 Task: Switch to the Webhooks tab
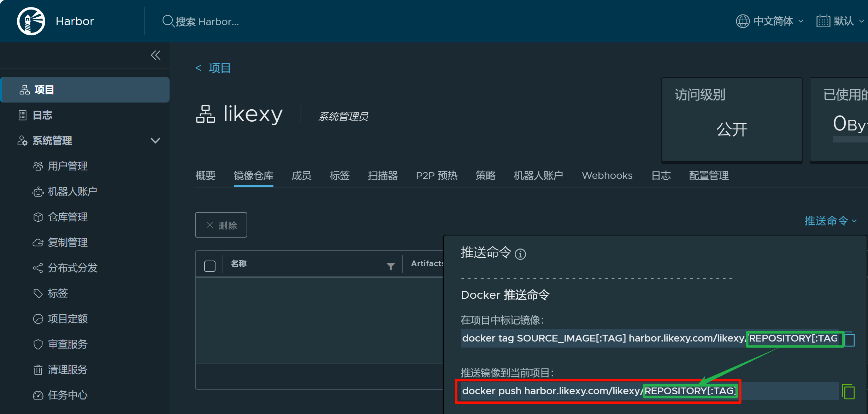click(x=607, y=175)
